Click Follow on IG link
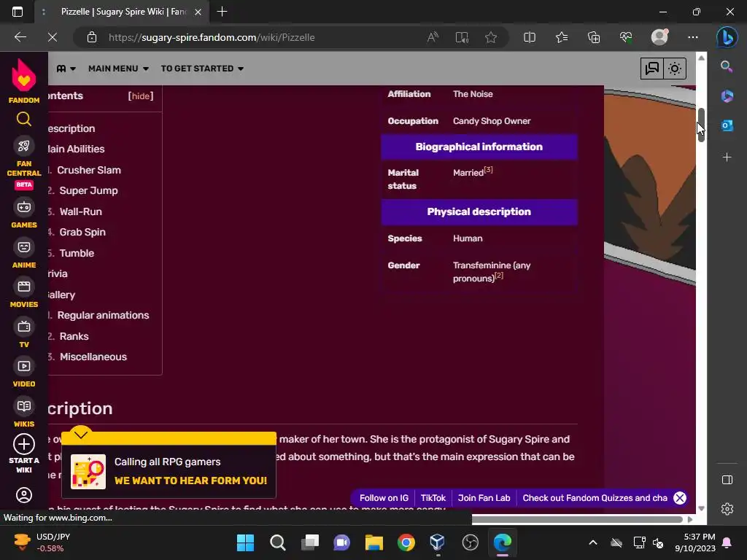Screen dimensions: 747x560 coord(384,498)
